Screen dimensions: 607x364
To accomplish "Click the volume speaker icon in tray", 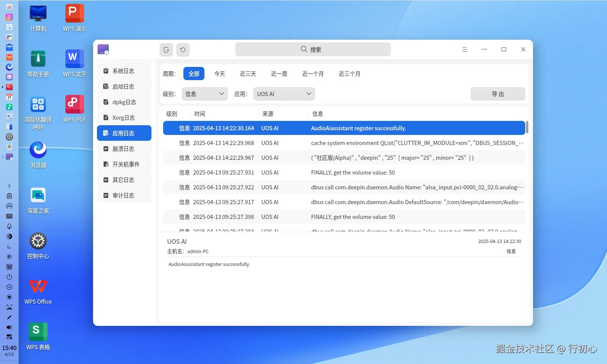I will 9,327.
